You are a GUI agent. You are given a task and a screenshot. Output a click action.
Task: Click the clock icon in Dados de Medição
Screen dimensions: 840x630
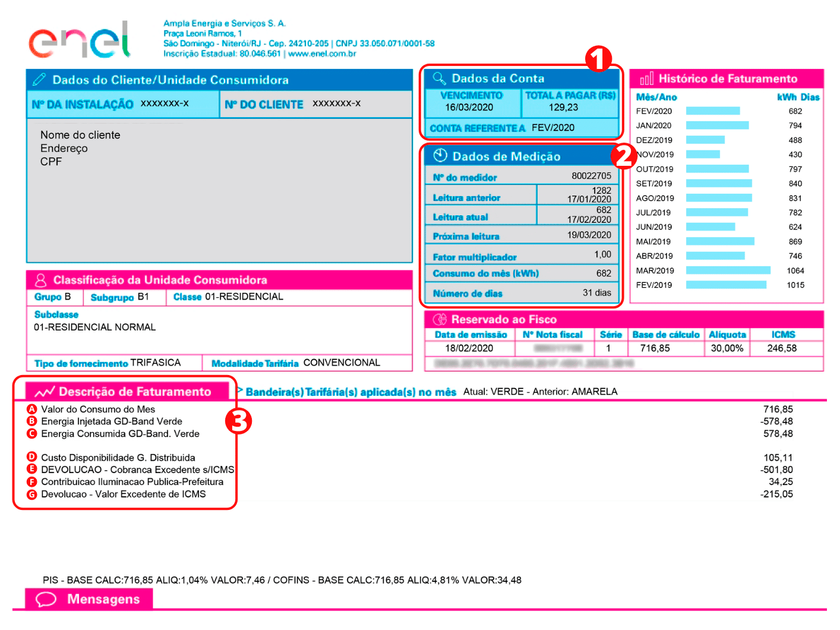(440, 156)
